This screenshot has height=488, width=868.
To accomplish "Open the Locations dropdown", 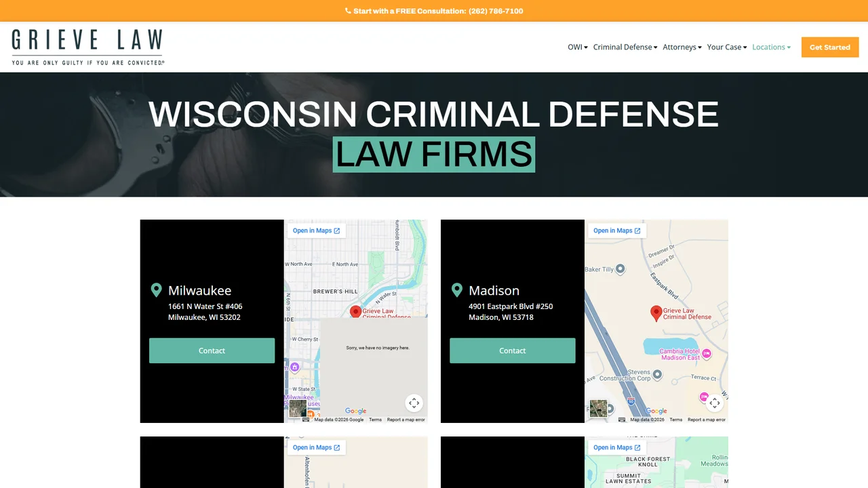I will coord(772,47).
